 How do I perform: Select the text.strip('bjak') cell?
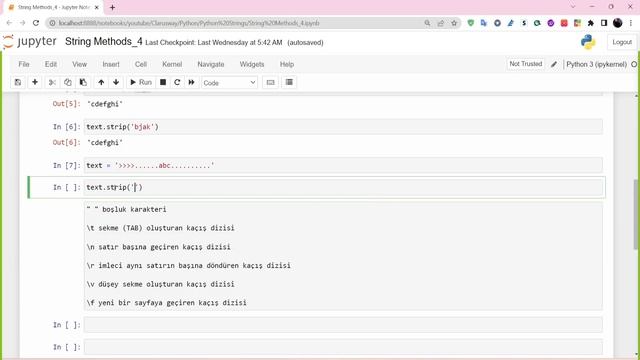coord(343,127)
